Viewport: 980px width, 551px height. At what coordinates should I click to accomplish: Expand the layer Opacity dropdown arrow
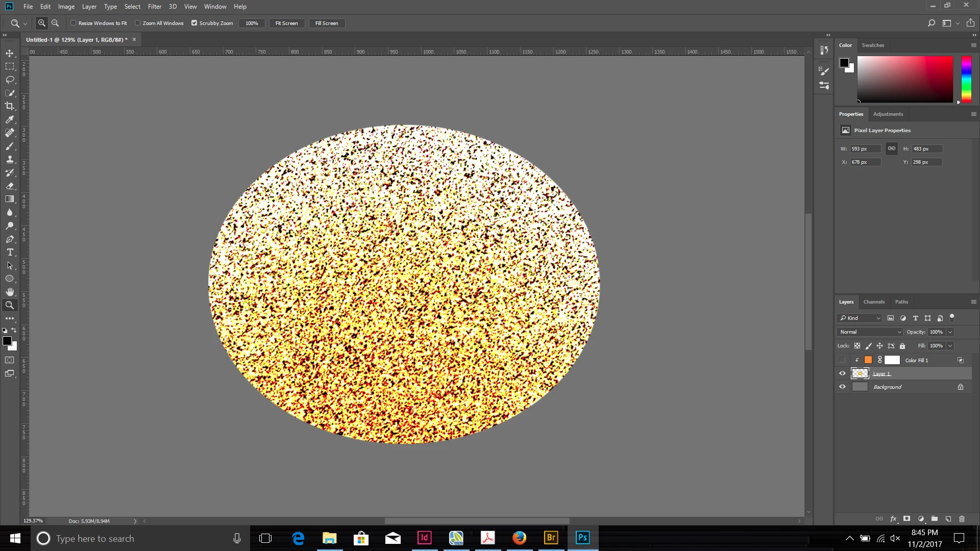[x=950, y=332]
